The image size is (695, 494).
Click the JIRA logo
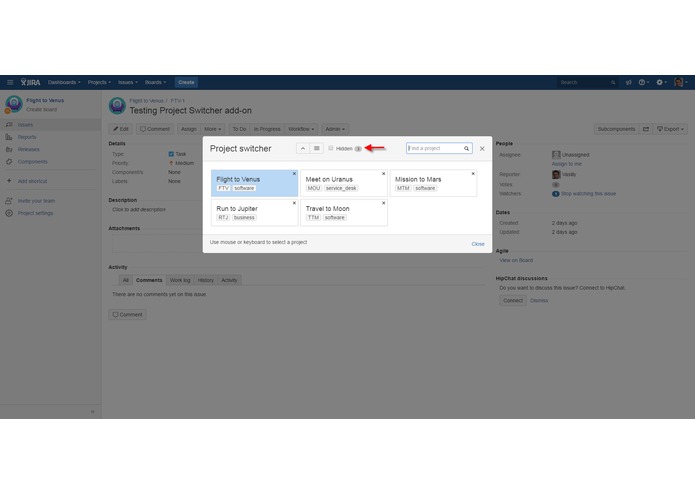[x=30, y=82]
